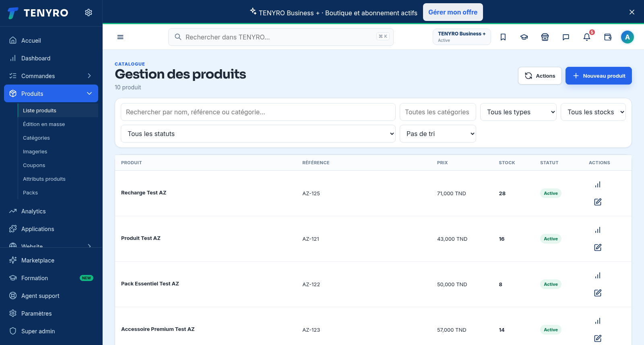The image size is (644, 345).
Task: Click Active status of Recharge Test AZ
Action: (551, 193)
